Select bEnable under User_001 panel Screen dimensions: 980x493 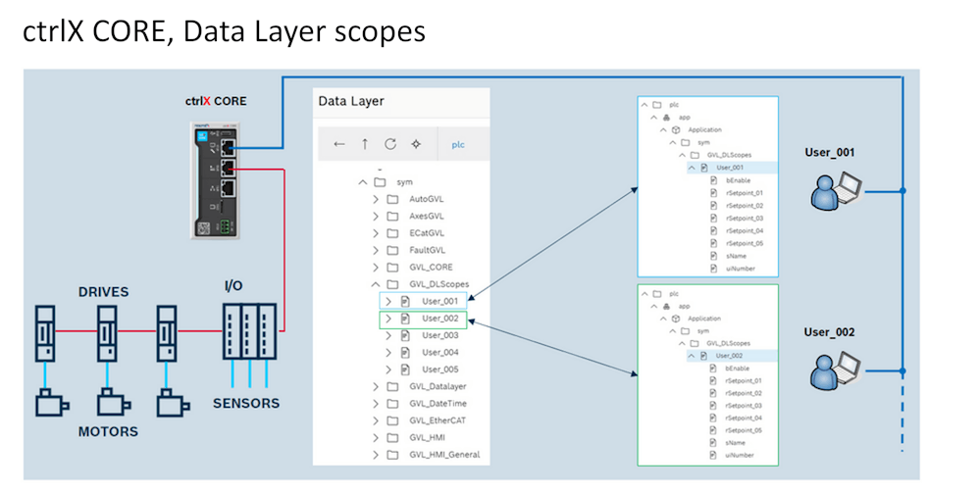click(x=738, y=180)
